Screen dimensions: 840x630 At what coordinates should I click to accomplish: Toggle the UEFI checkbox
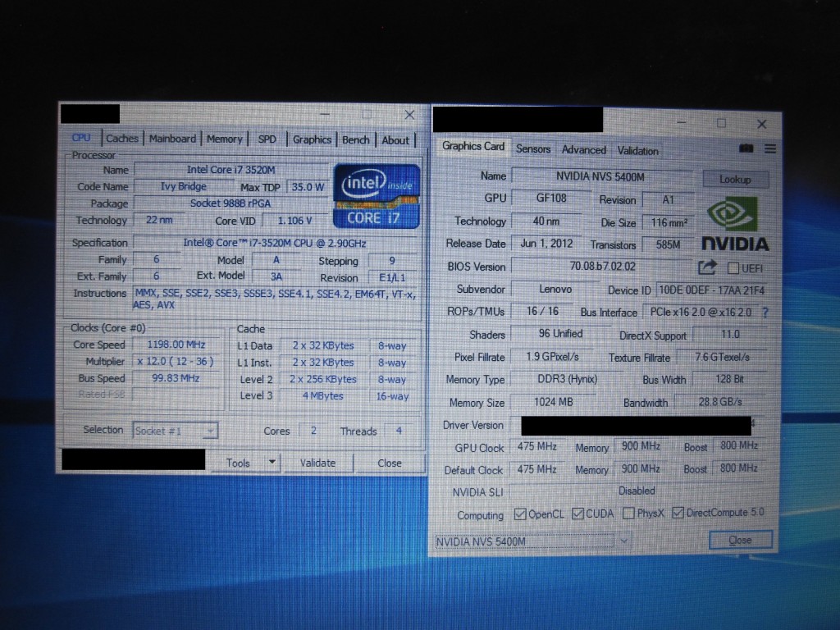(x=733, y=268)
